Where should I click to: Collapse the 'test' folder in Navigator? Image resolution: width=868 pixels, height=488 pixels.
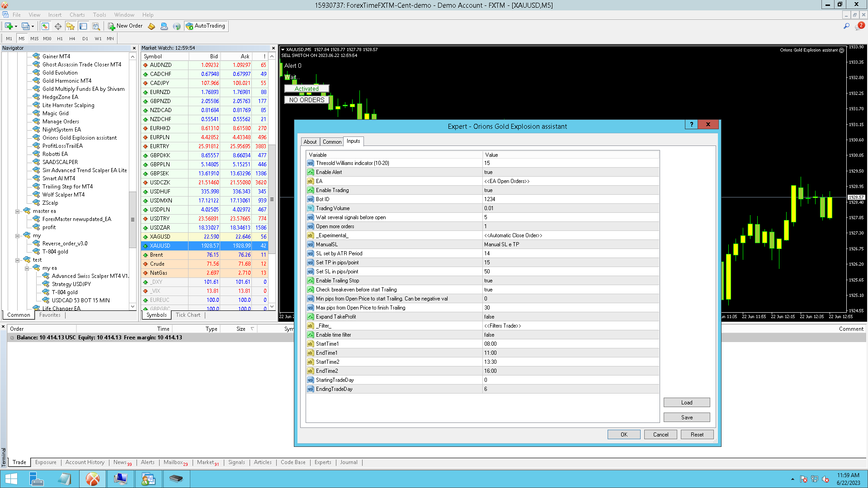(18, 260)
